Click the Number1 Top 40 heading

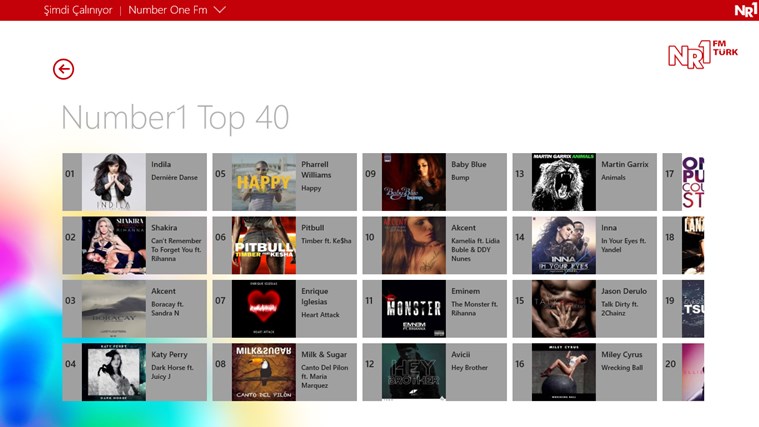175,118
